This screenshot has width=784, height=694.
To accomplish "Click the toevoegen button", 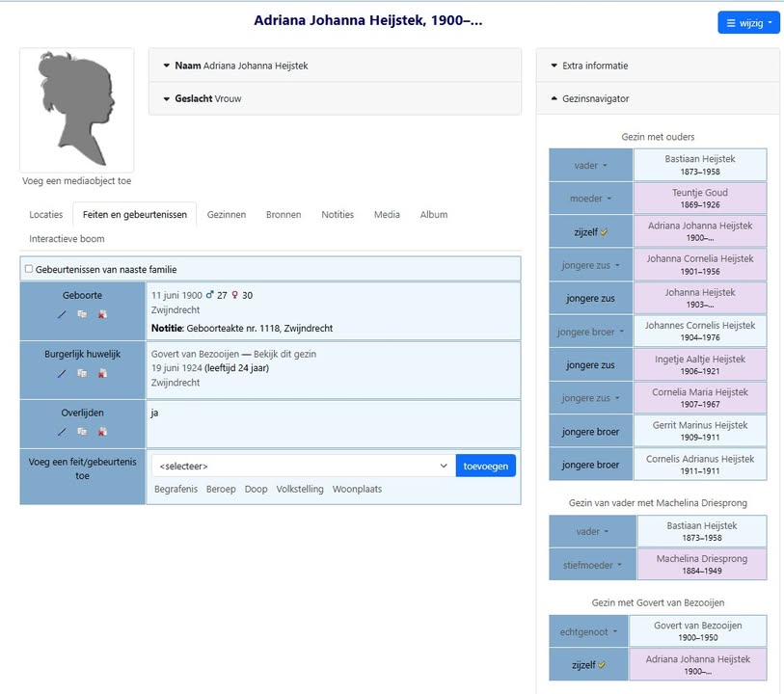I will (485, 466).
